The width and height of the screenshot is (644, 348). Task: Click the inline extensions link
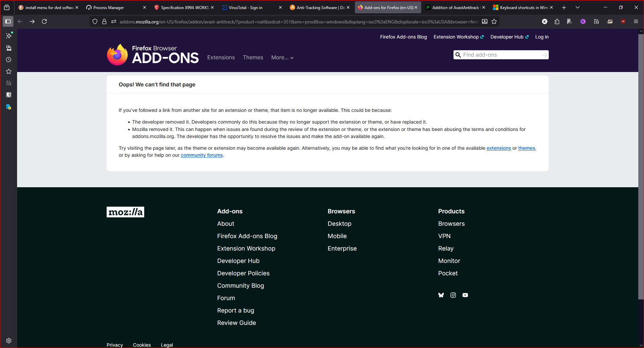(x=499, y=148)
